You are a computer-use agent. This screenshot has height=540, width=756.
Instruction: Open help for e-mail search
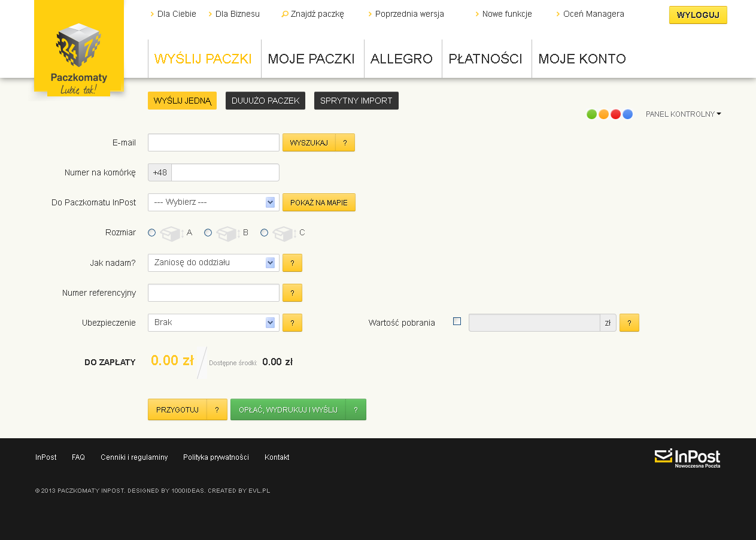(345, 142)
